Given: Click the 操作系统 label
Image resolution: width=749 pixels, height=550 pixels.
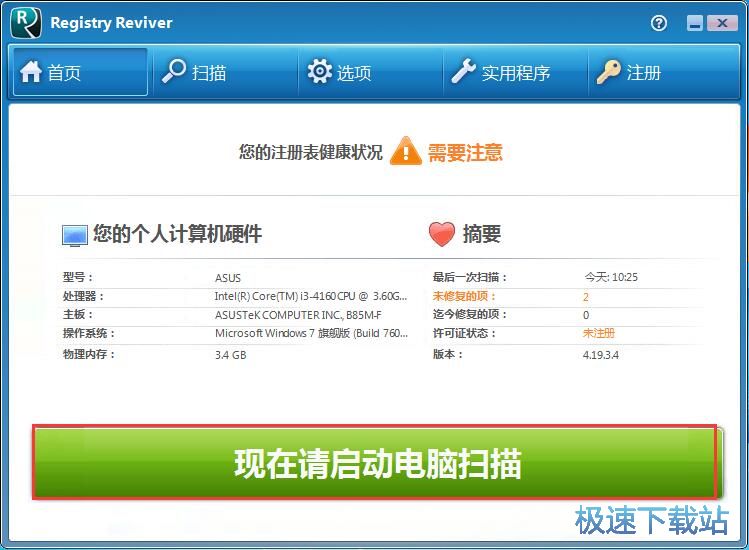Looking at the screenshot, I should 89,333.
